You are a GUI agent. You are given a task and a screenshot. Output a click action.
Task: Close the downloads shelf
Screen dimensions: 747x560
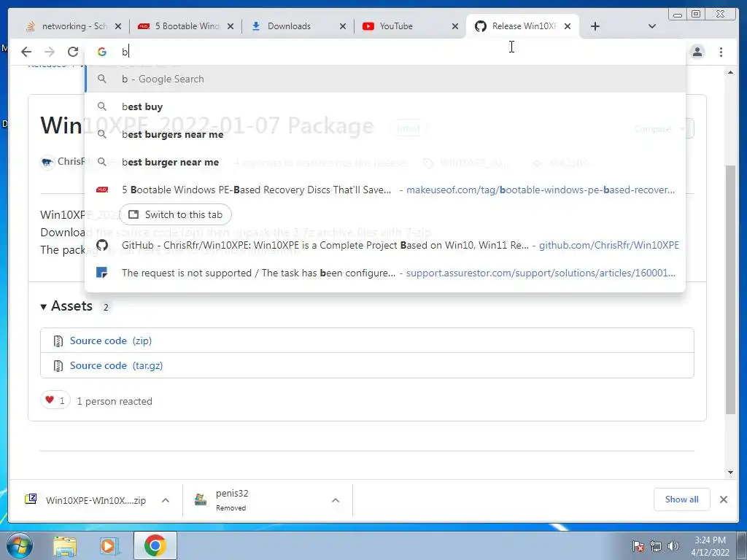point(724,499)
